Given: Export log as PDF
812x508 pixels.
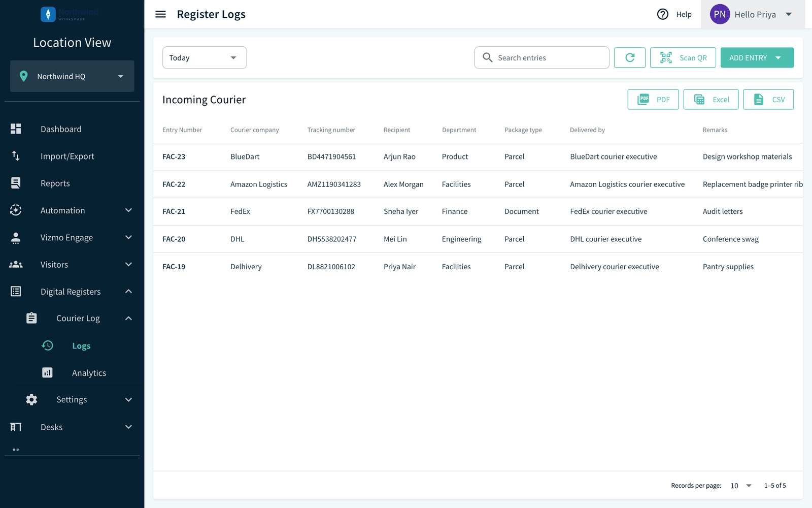Looking at the screenshot, I should (x=653, y=100).
